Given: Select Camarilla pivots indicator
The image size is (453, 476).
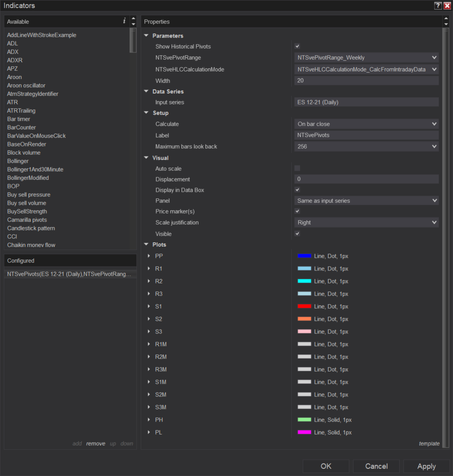Looking at the screenshot, I should click(x=27, y=220).
